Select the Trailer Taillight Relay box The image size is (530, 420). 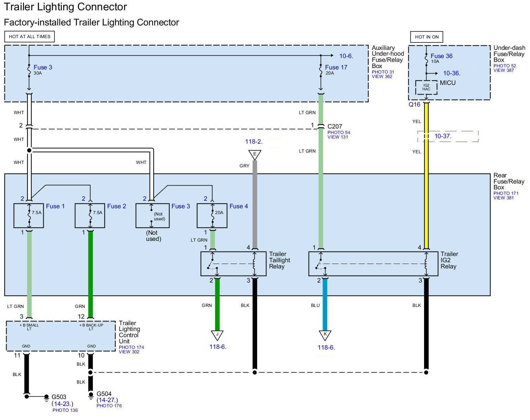click(233, 264)
